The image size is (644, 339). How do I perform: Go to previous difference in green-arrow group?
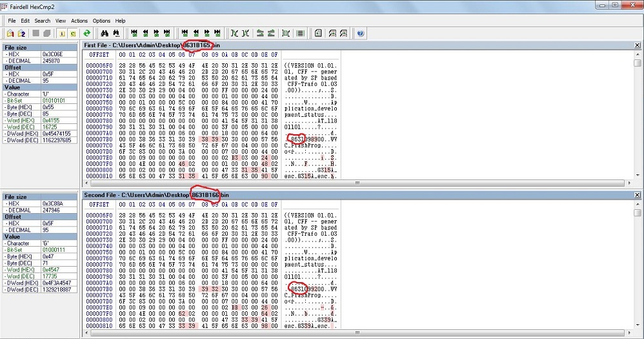click(x=145, y=34)
